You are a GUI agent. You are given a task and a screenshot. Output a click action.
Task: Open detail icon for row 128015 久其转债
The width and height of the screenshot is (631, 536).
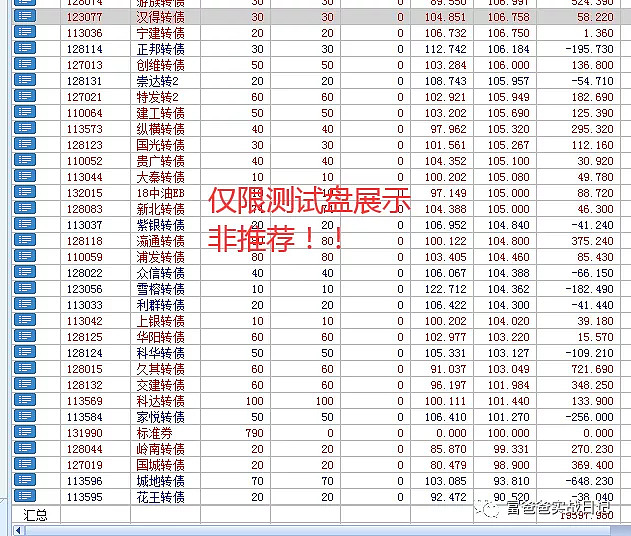(x=25, y=368)
